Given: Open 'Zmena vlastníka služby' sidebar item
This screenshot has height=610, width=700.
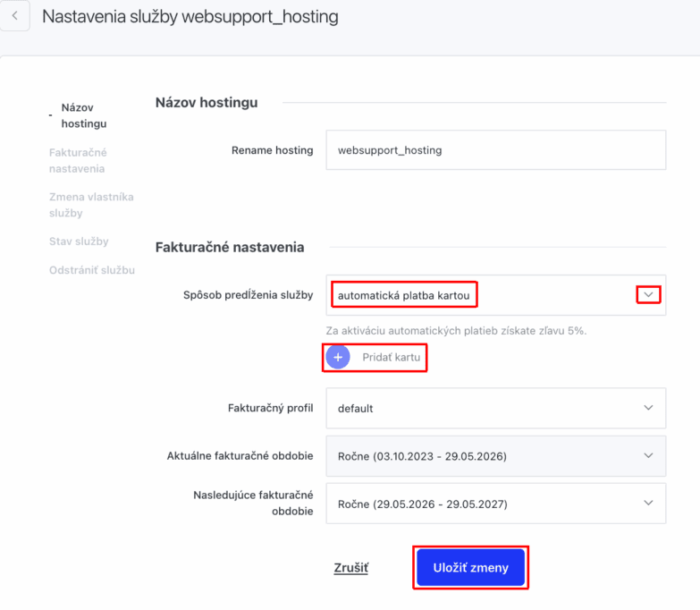Looking at the screenshot, I should pos(90,205).
